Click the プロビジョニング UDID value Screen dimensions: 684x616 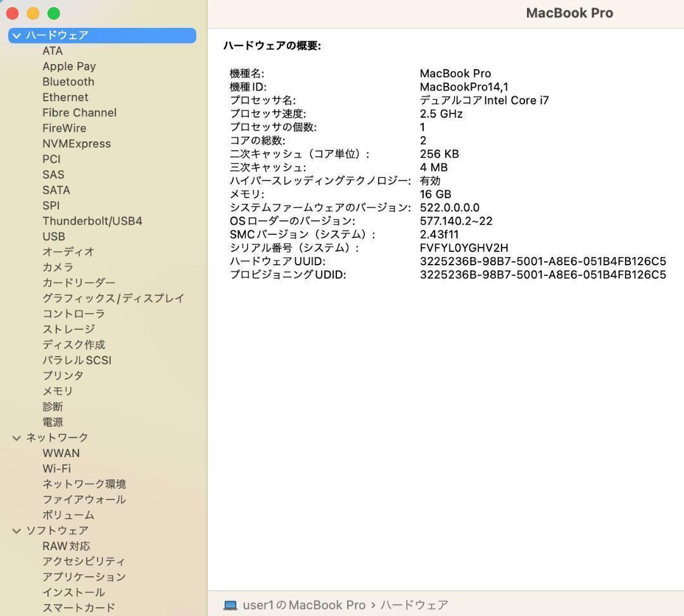click(x=543, y=275)
